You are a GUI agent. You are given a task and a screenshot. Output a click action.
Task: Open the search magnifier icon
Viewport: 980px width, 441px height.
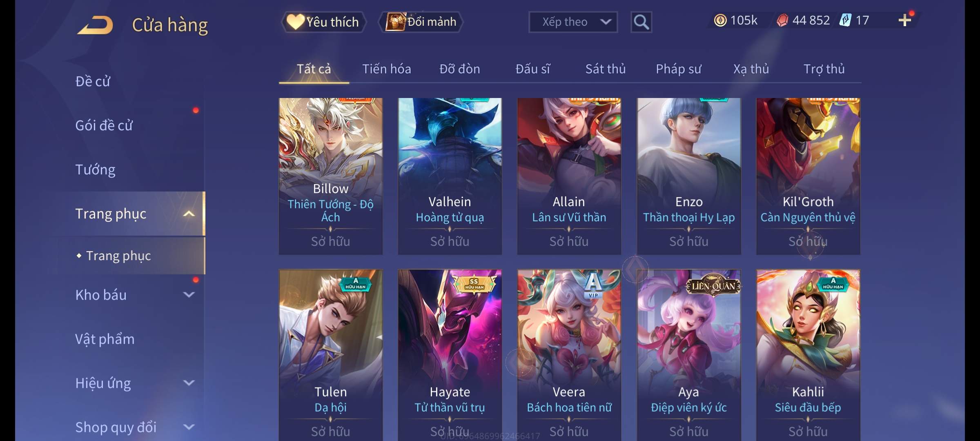(641, 22)
